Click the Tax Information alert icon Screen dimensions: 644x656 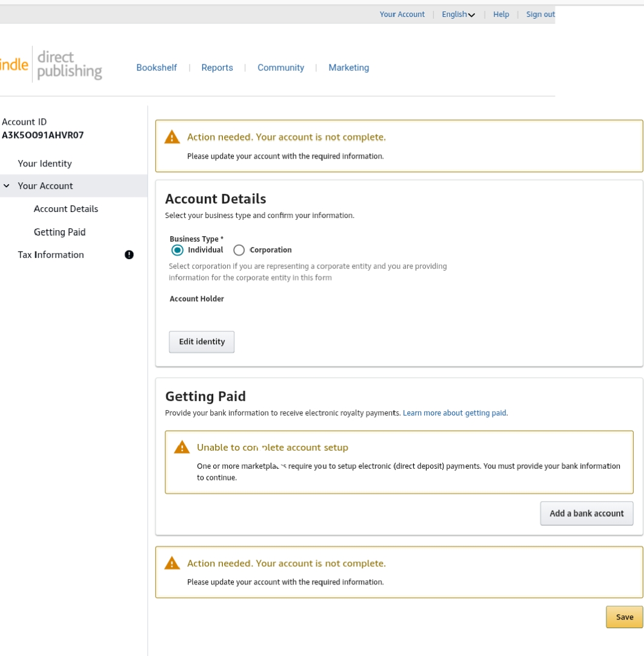click(129, 255)
